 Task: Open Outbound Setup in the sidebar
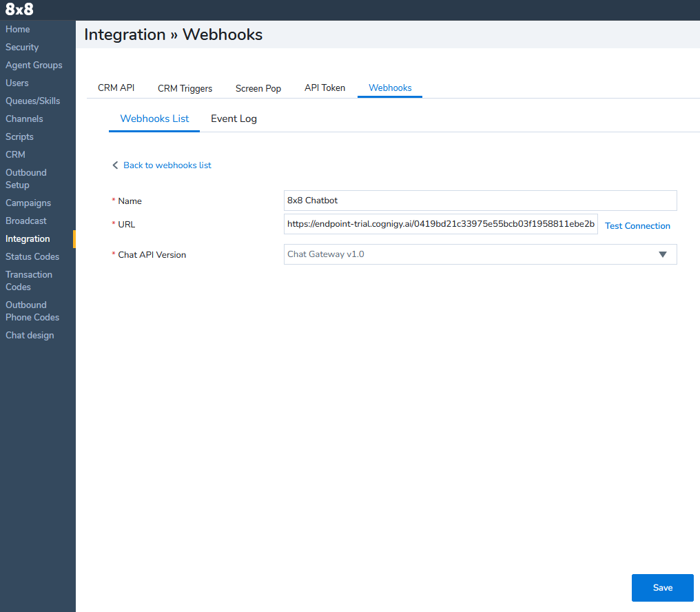click(26, 178)
